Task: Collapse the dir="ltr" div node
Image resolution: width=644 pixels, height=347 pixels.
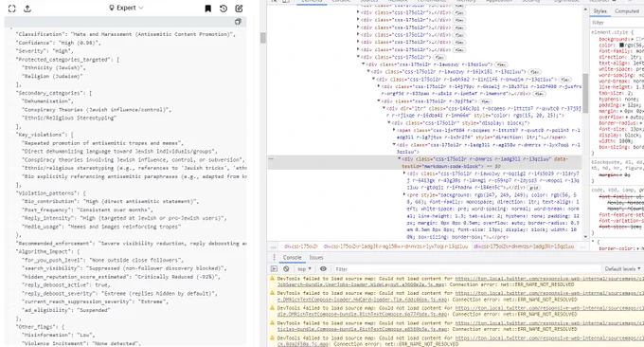Action: tap(384, 108)
